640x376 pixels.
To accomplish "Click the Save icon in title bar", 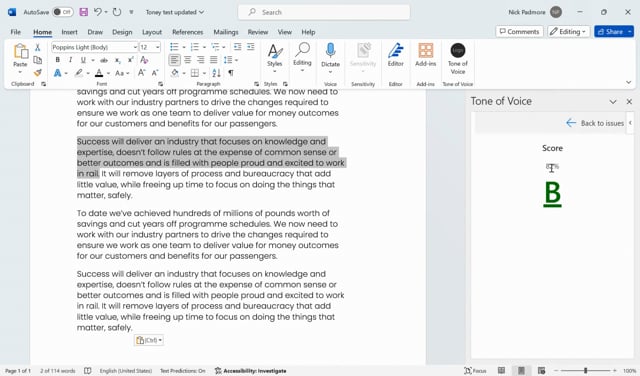I will tap(84, 12).
